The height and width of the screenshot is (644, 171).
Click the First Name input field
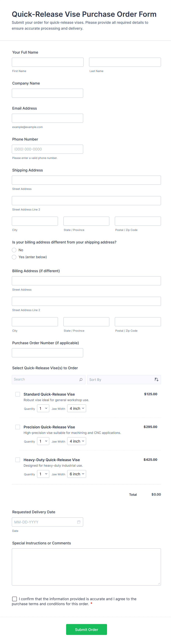coord(48,62)
